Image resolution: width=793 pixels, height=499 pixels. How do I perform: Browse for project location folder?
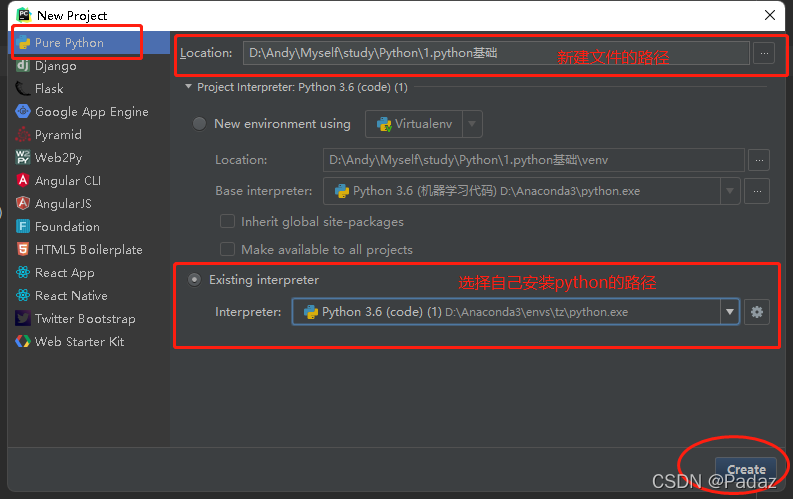point(764,53)
